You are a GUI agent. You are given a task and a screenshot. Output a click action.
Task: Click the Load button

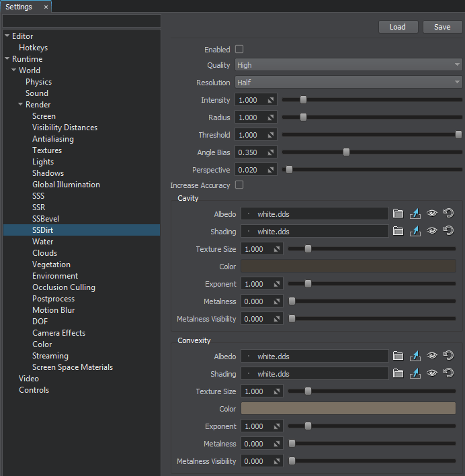pos(398,27)
